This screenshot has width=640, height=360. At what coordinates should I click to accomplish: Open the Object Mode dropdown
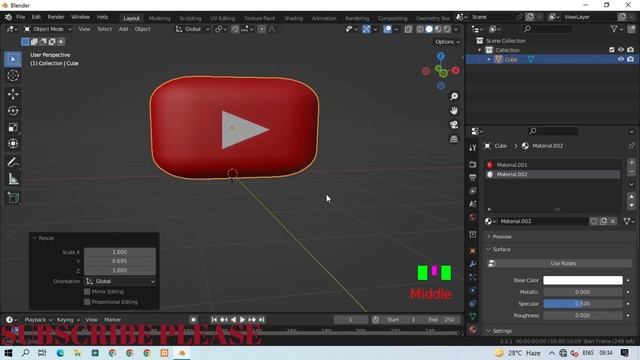pos(47,29)
